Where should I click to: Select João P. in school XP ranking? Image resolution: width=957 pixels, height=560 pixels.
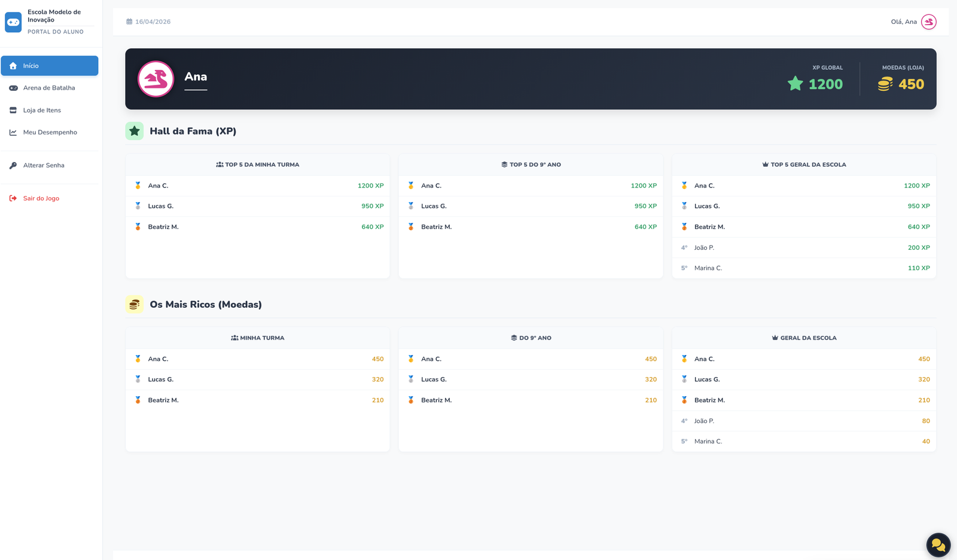704,247
